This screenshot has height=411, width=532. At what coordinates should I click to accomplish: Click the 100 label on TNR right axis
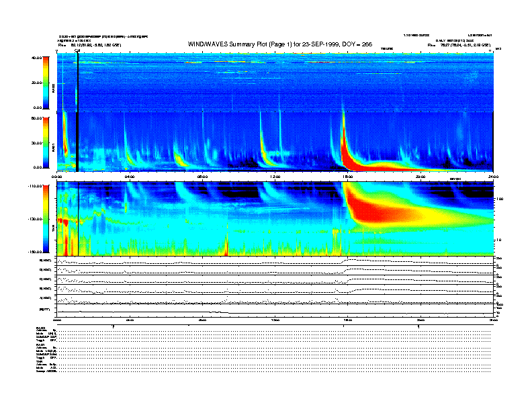pyautogui.click(x=500, y=199)
